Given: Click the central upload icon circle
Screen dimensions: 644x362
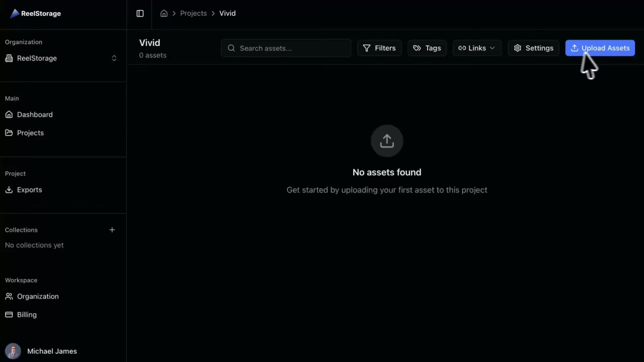Looking at the screenshot, I should 387,141.
